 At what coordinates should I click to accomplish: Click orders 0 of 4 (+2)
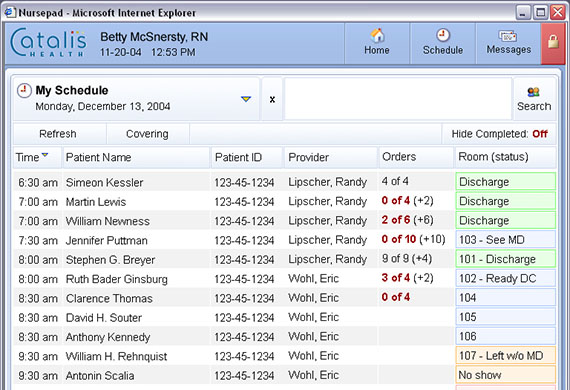(408, 200)
